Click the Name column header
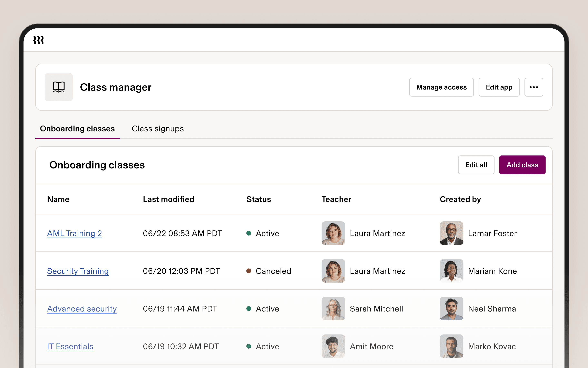The image size is (588, 368). [x=58, y=199]
